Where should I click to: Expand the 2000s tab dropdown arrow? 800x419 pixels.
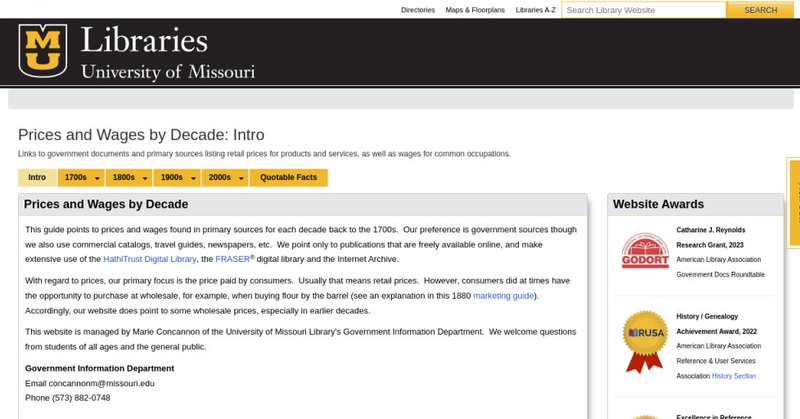tap(241, 178)
